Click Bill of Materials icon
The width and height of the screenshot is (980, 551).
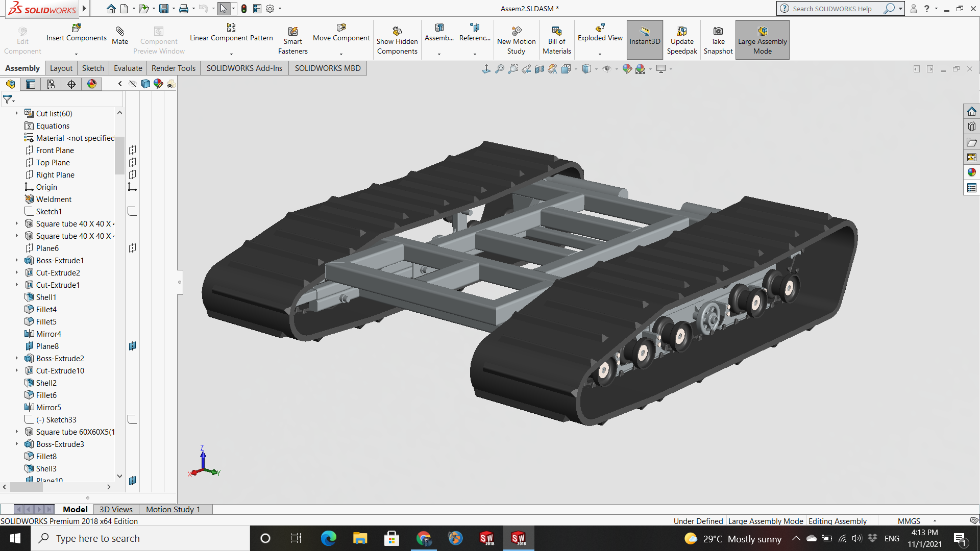point(556,40)
